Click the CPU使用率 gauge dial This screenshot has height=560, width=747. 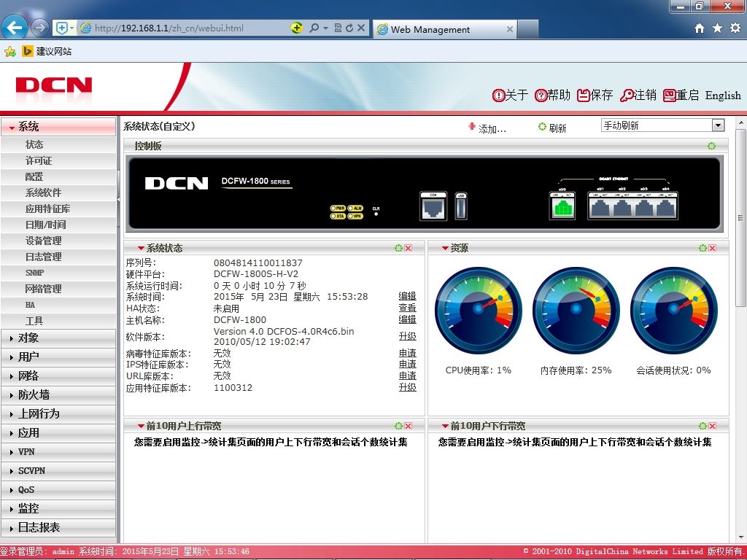(x=479, y=310)
